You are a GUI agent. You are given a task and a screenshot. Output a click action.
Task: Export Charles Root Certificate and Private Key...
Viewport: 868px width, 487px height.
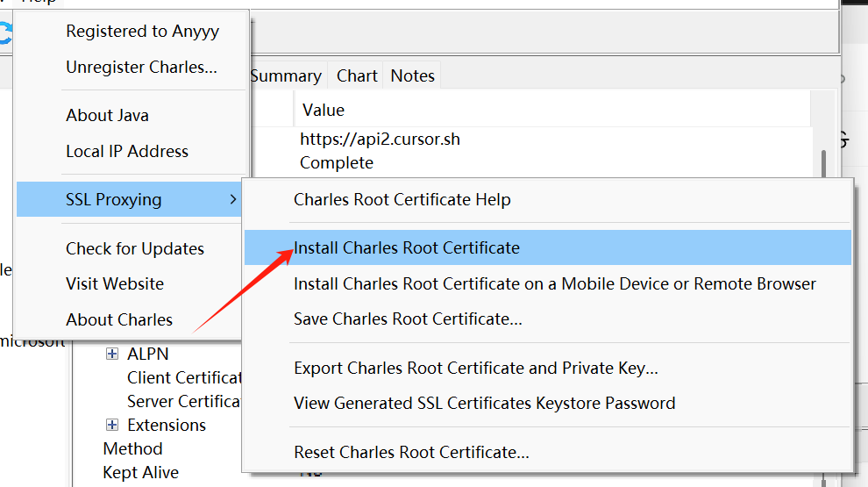coord(547,368)
